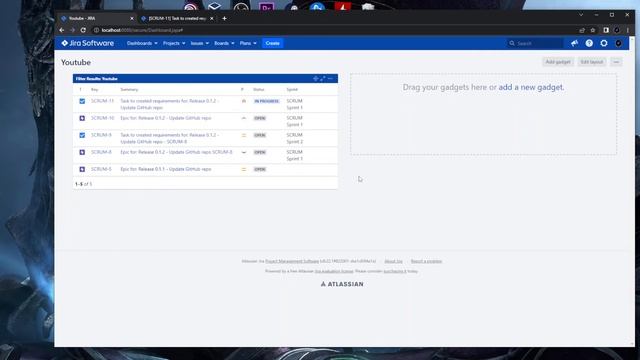Sort by the T type column header
This screenshot has width=640, height=360.
click(x=80, y=89)
